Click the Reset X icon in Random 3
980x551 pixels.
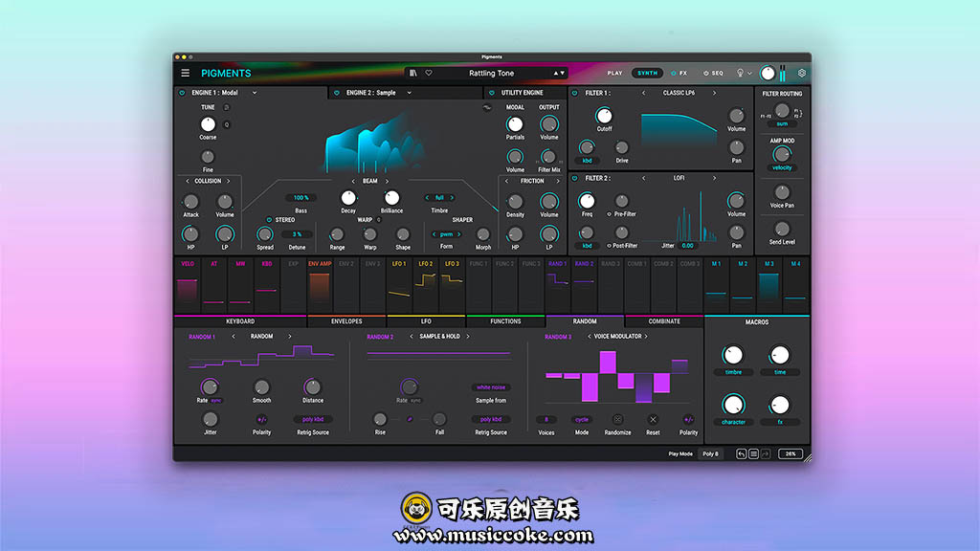coord(653,419)
